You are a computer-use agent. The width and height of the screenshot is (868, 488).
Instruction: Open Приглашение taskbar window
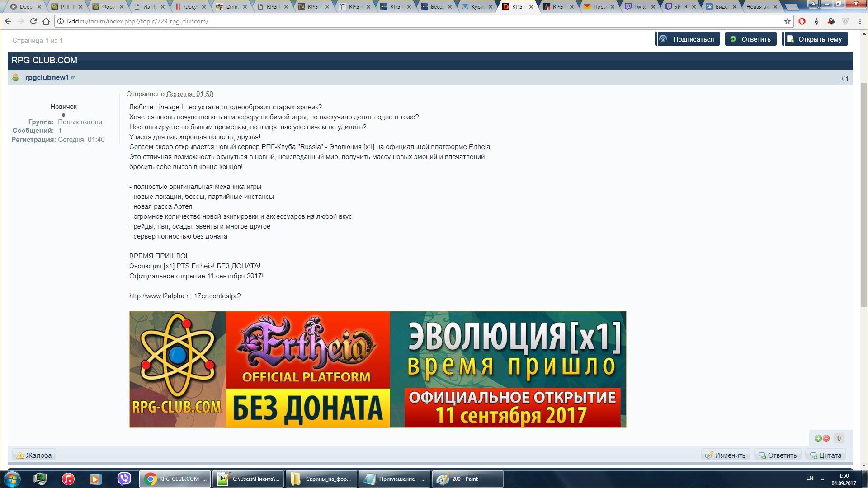click(395, 479)
